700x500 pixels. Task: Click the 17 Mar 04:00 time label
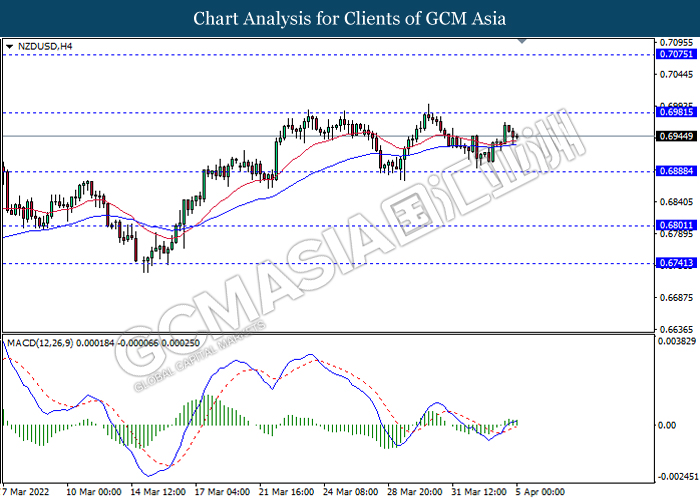(x=222, y=492)
